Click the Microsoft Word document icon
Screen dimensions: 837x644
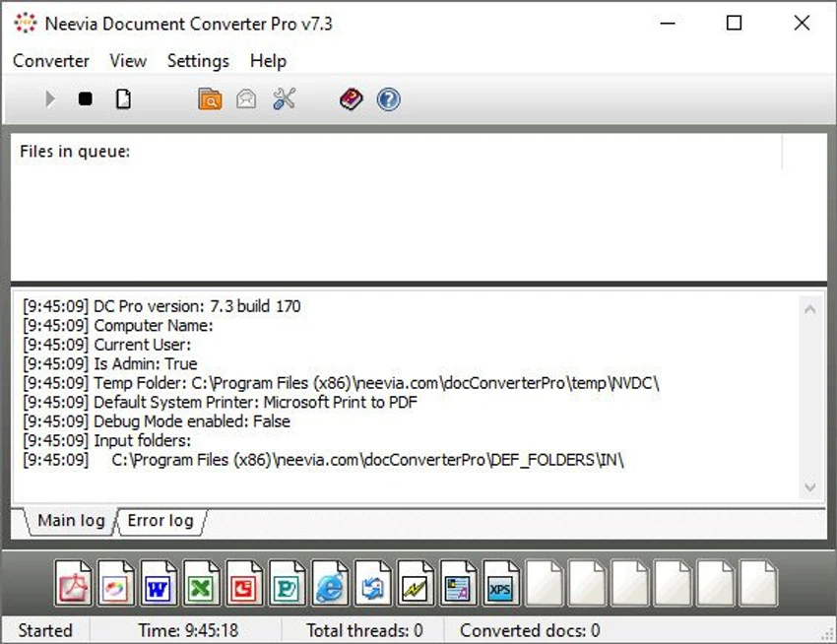click(x=160, y=583)
